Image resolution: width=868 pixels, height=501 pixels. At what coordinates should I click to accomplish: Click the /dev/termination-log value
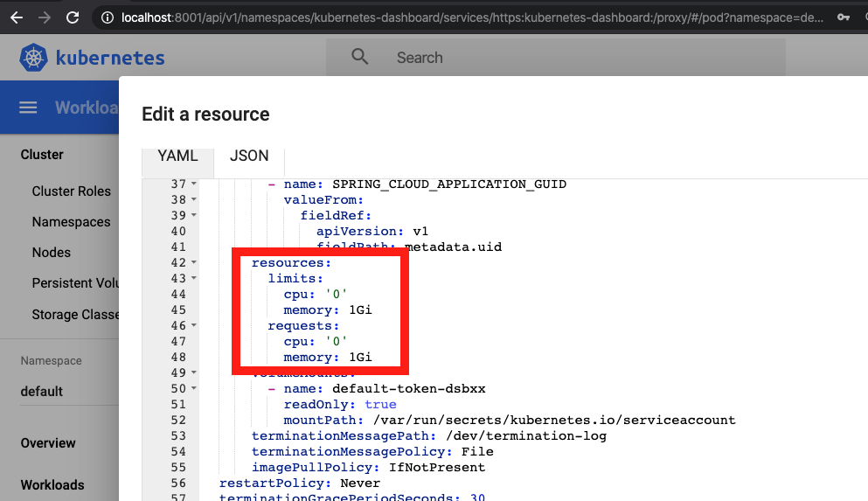(x=526, y=436)
